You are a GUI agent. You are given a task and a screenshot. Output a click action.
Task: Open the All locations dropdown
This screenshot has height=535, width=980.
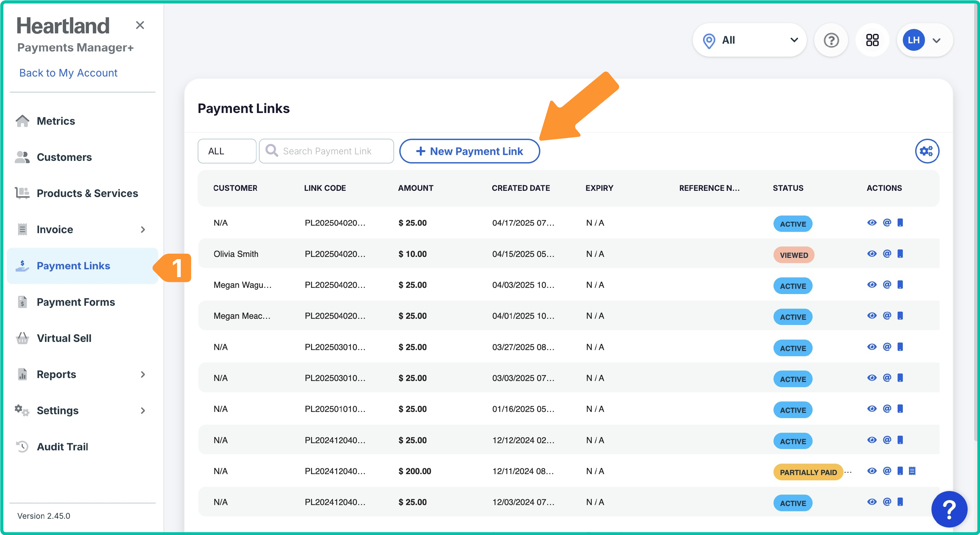(x=749, y=40)
